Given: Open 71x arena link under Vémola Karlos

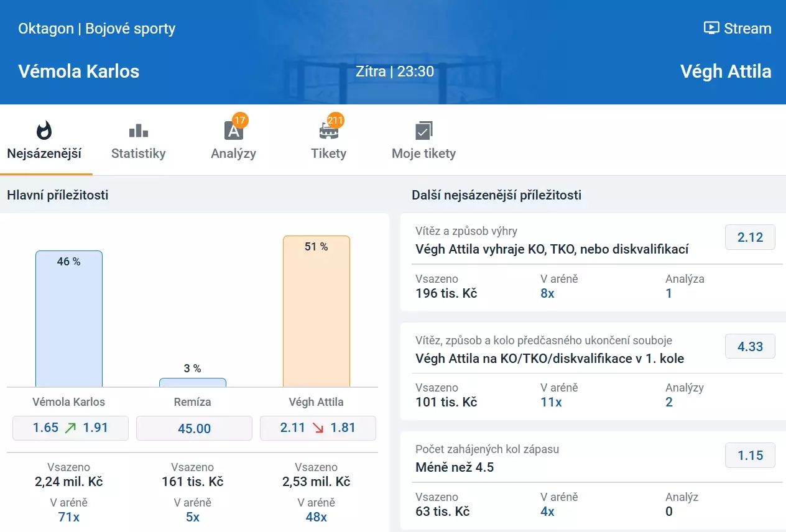Looking at the screenshot, I should [68, 517].
